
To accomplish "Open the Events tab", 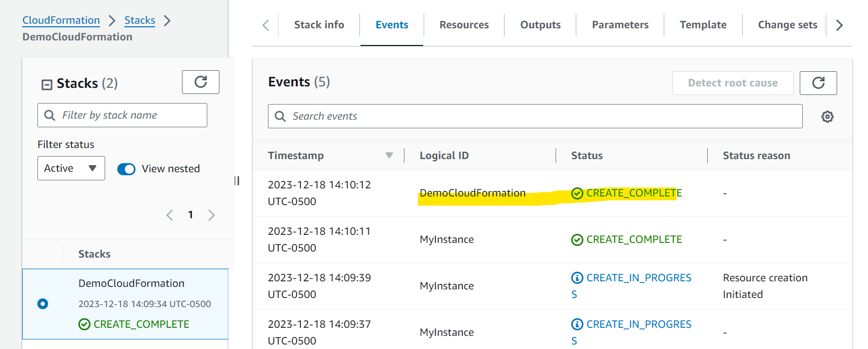I will click(x=392, y=25).
